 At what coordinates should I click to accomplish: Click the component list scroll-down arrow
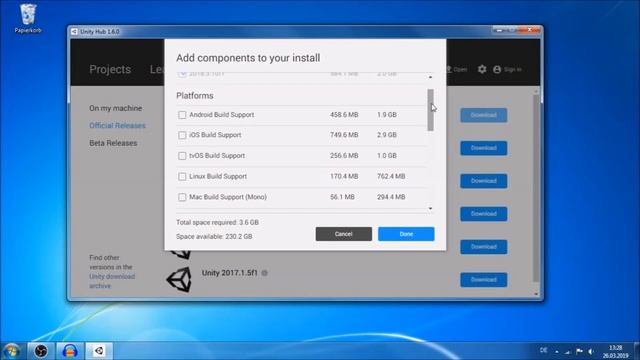(430, 209)
